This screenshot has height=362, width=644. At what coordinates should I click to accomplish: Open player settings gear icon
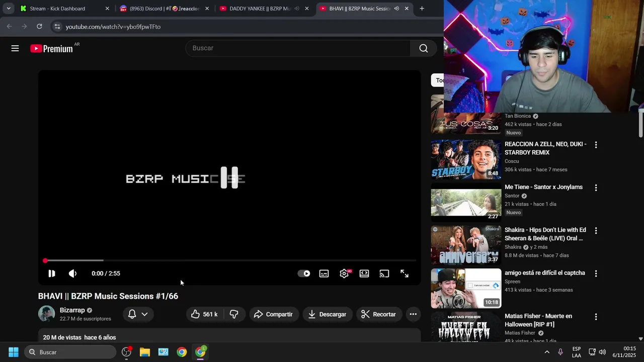tap(344, 274)
